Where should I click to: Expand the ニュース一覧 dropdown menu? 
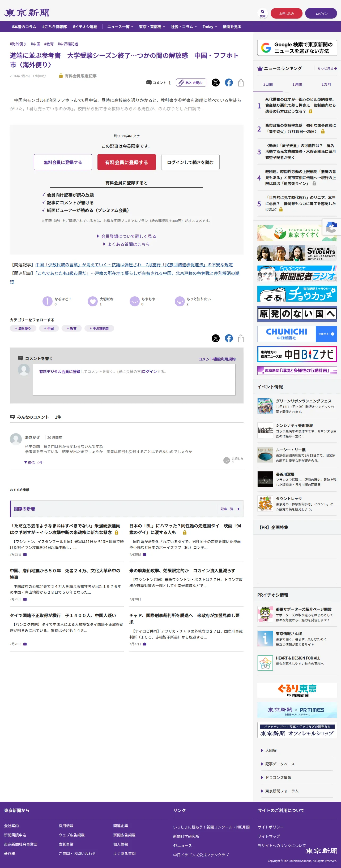[x=120, y=27]
